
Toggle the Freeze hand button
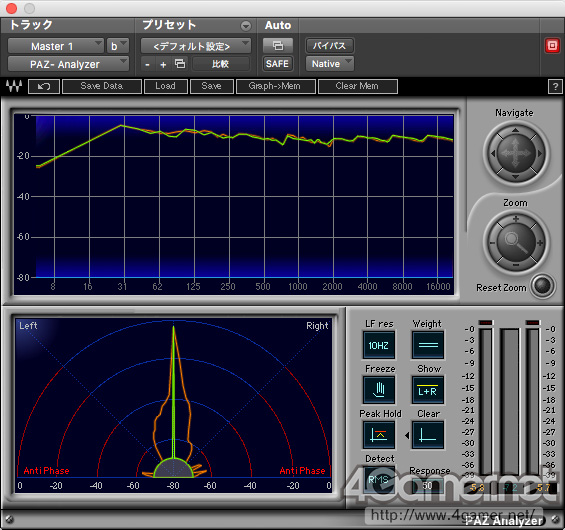[379, 390]
